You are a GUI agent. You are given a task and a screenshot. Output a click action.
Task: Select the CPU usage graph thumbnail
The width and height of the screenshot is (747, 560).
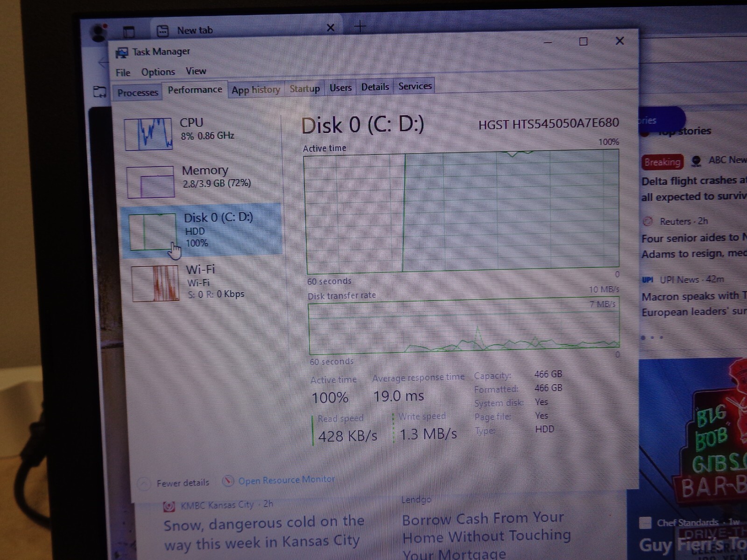pyautogui.click(x=148, y=134)
